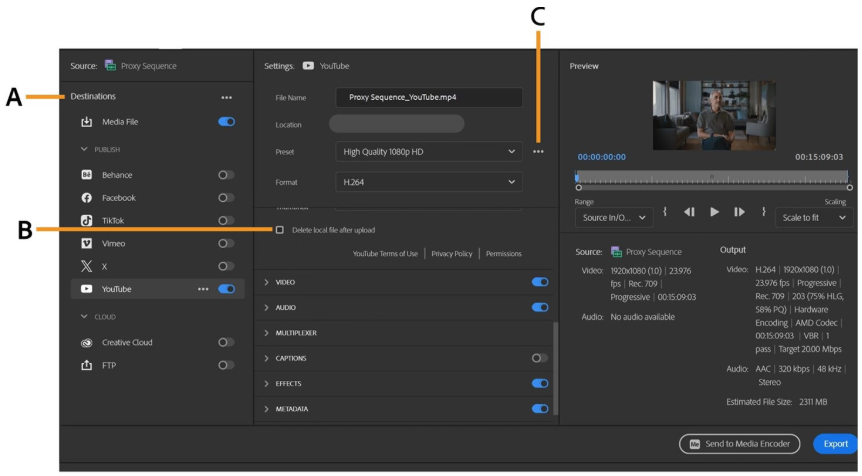
Task: Enable the Behance destination toggle
Action: [x=226, y=175]
